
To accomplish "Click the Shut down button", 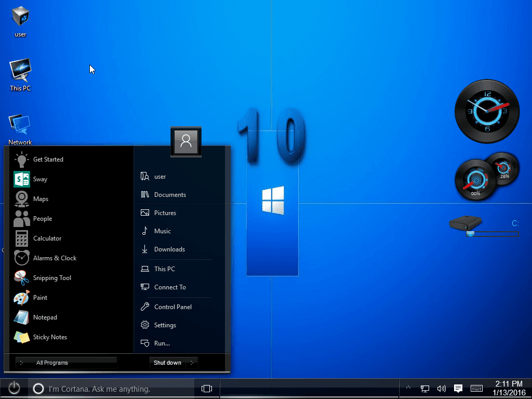I will pos(167,363).
